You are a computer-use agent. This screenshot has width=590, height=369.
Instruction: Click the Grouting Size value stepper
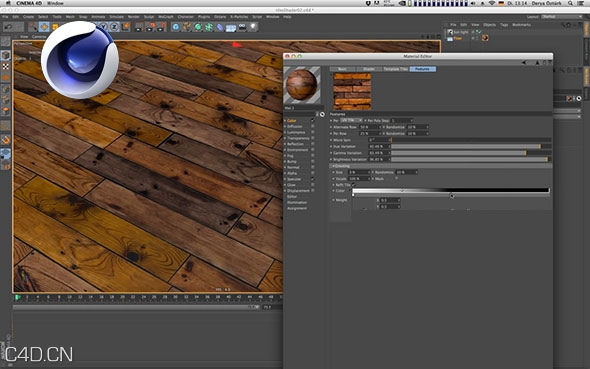tap(369, 172)
